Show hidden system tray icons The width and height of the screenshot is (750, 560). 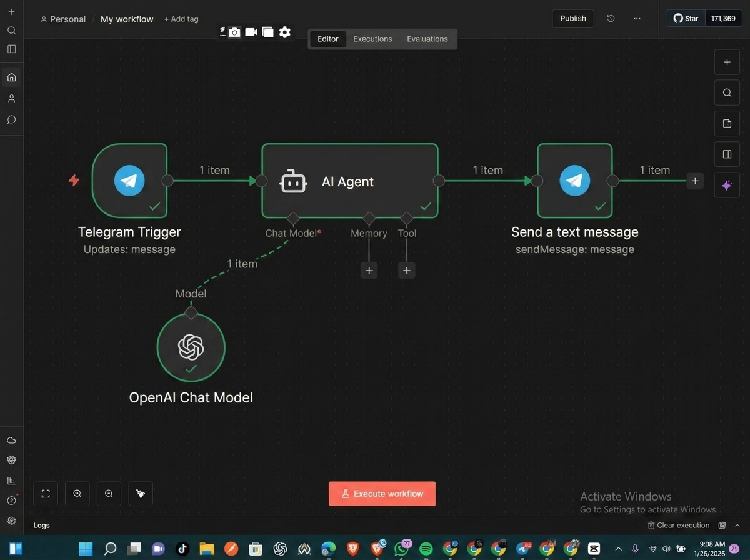pyautogui.click(x=619, y=549)
